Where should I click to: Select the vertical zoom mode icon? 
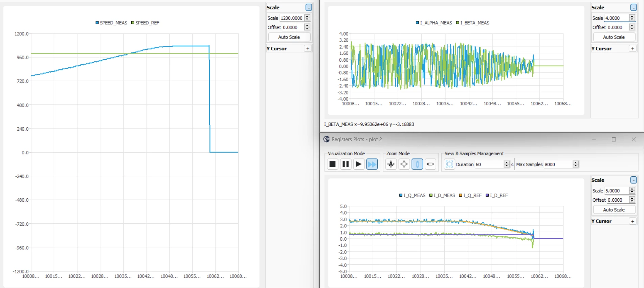point(417,164)
